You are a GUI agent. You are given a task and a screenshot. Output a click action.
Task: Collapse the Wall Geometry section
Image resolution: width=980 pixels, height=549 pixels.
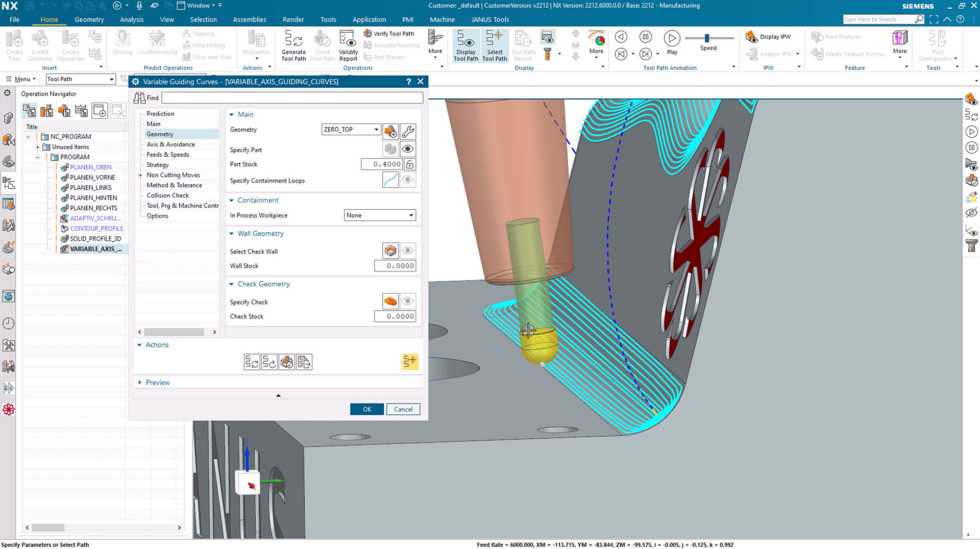tap(232, 234)
